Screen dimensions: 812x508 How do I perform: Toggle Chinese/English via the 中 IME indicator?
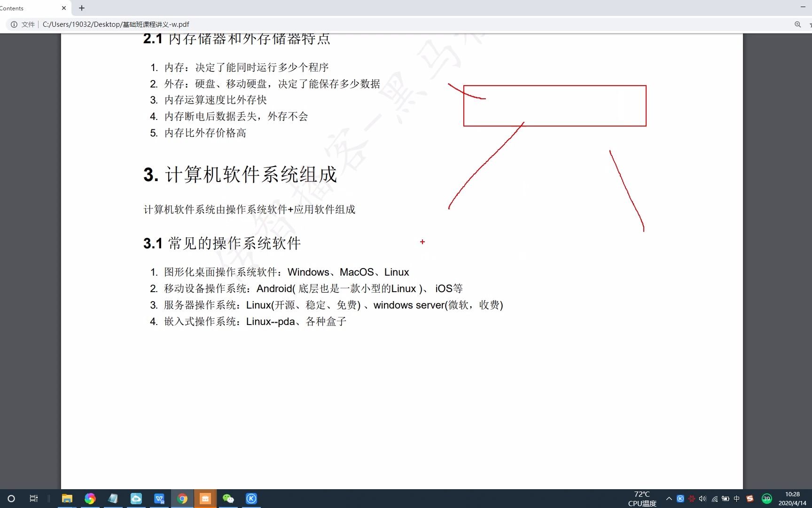coord(736,499)
